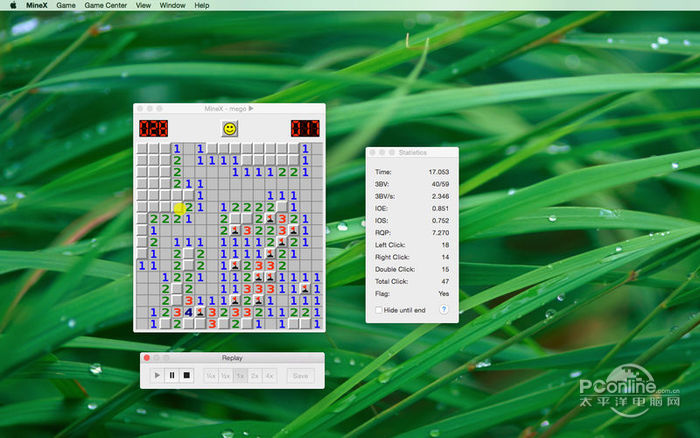Set replay speed to 4x
The image size is (700, 438).
(270, 376)
